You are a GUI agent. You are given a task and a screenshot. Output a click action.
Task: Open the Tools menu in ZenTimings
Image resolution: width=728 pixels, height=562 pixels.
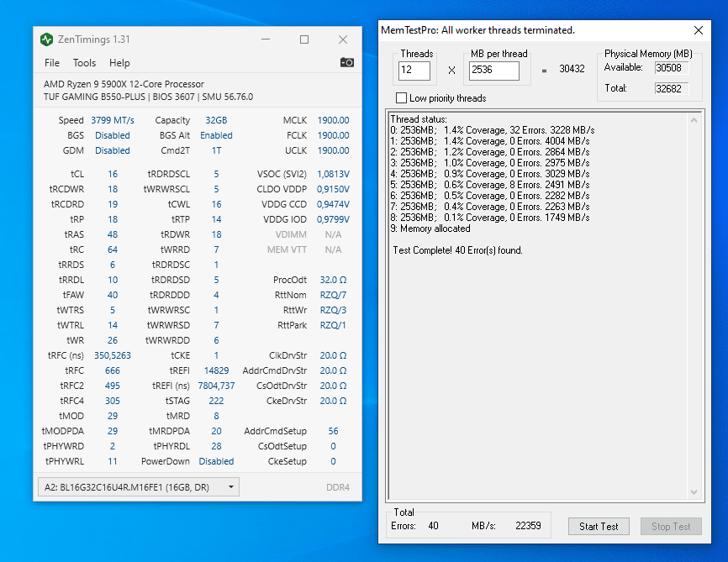85,63
